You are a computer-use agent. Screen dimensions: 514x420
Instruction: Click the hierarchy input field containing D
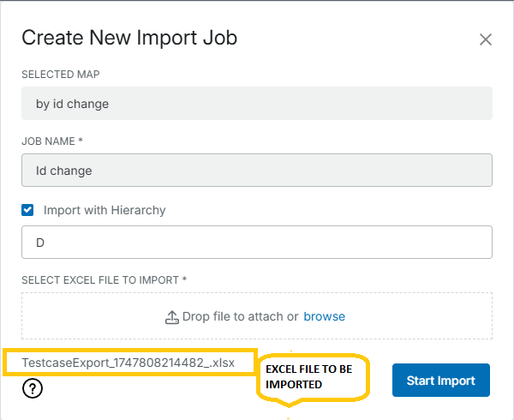click(x=256, y=243)
